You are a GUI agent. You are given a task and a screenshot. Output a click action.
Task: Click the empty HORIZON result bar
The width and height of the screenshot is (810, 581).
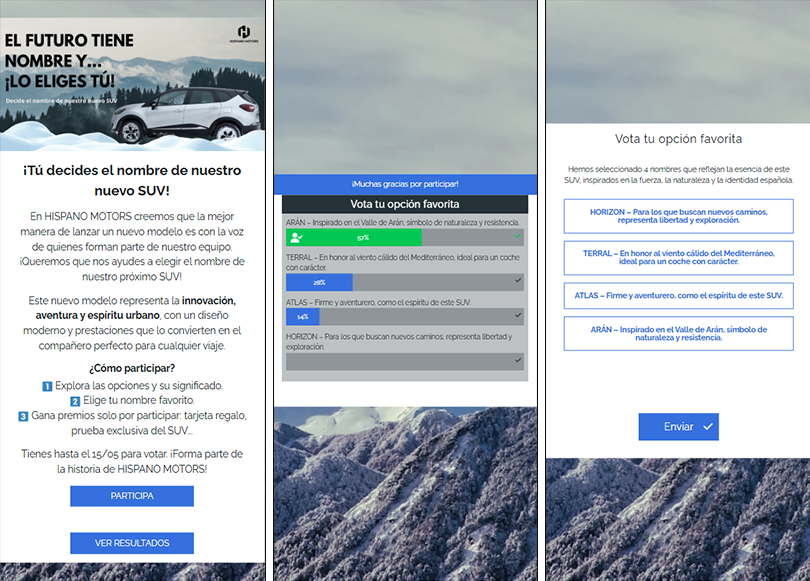click(x=405, y=362)
